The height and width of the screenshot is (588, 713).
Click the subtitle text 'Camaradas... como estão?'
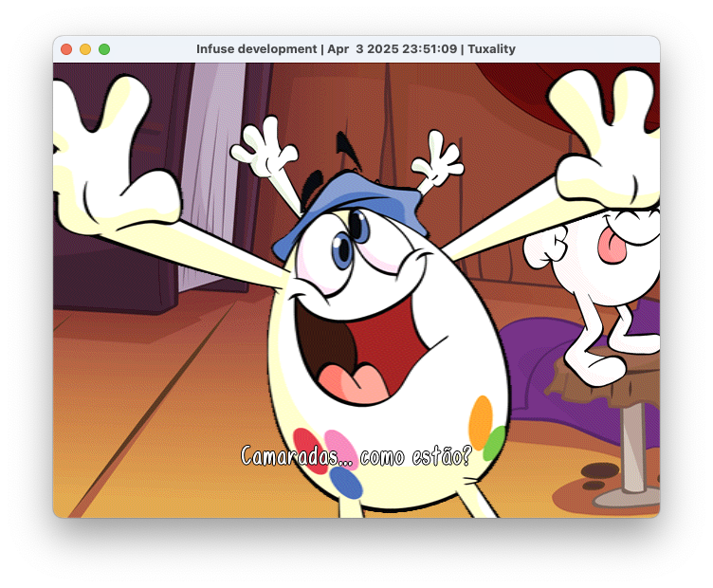coord(356,455)
